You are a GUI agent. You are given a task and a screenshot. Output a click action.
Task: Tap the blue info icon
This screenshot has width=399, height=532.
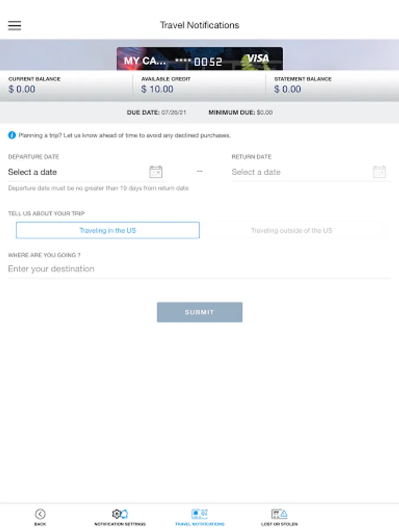tap(12, 135)
